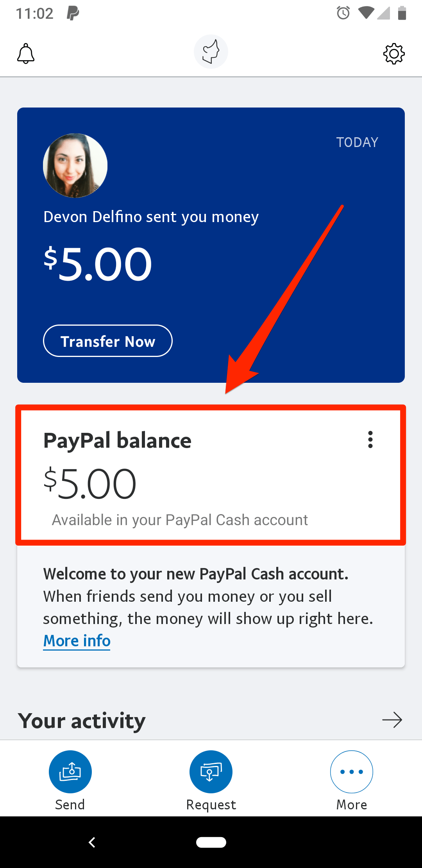Tap the Send money icon
This screenshot has width=422, height=868.
click(70, 771)
